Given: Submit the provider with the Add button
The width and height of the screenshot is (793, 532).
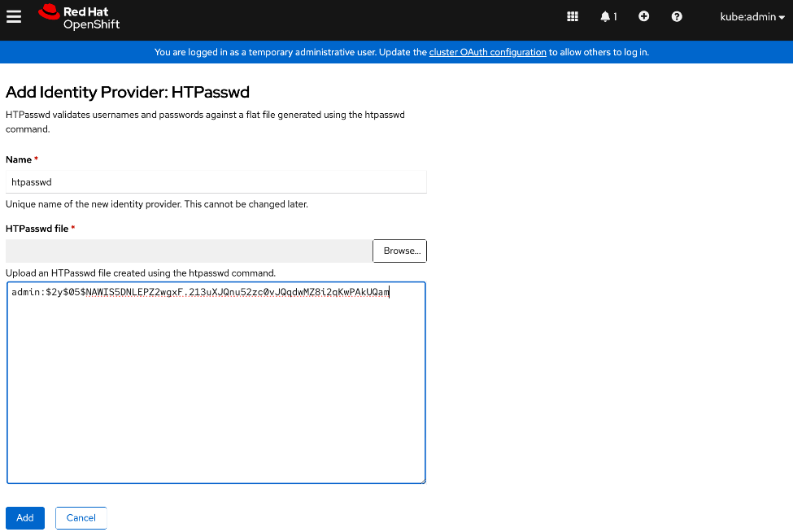Looking at the screenshot, I should coord(24,517).
